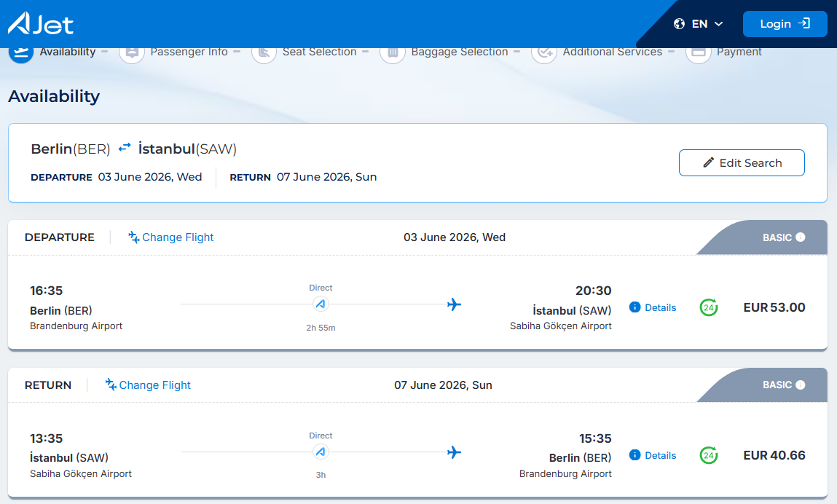The image size is (837, 504).
Task: Click the departure BASIC fare info icon
Action: click(x=800, y=237)
